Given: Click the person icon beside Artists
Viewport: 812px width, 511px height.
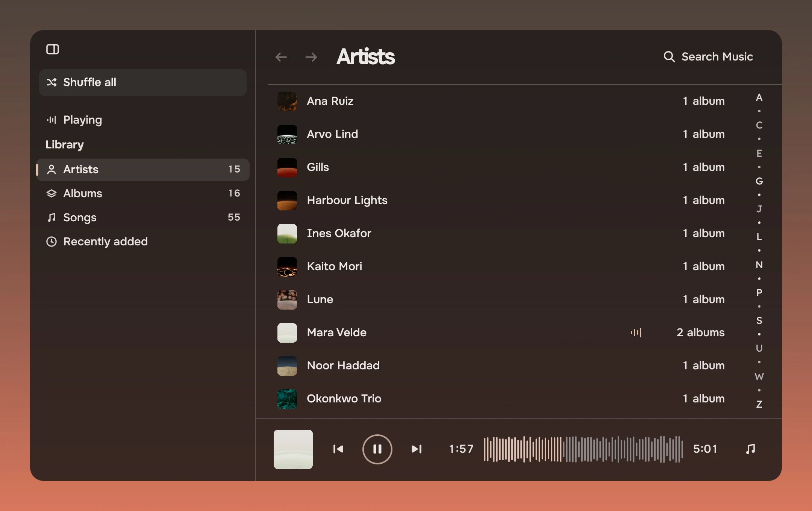Looking at the screenshot, I should coord(52,169).
